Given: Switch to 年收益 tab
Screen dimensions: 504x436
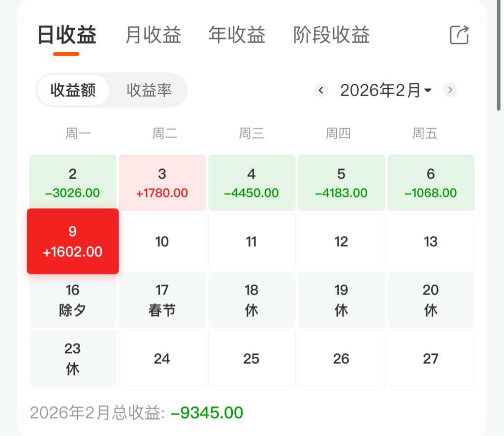Looking at the screenshot, I should [x=237, y=35].
